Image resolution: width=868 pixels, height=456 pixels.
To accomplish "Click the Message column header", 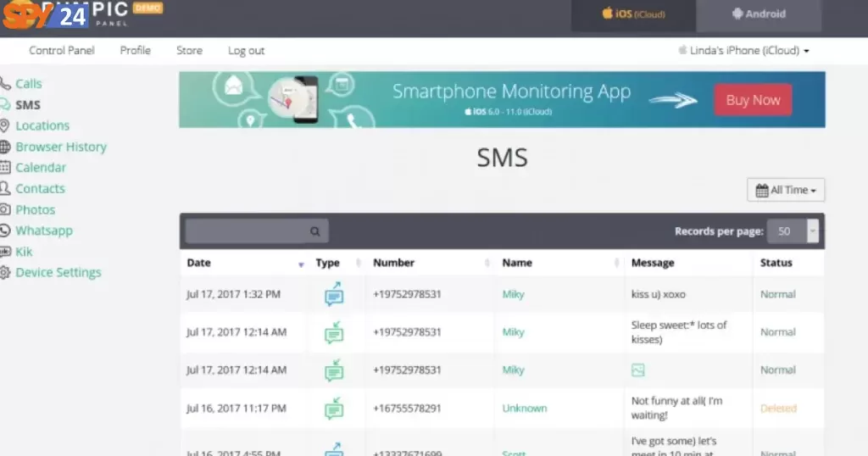I will (653, 263).
